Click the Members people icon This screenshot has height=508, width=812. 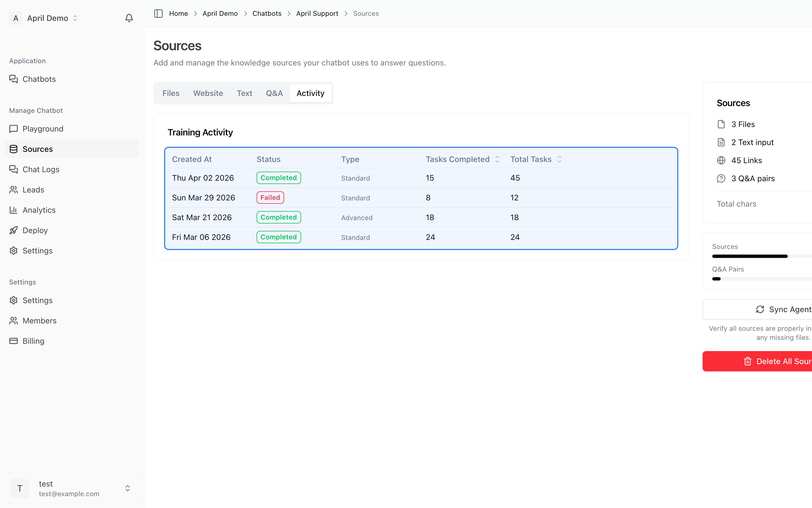tap(14, 321)
